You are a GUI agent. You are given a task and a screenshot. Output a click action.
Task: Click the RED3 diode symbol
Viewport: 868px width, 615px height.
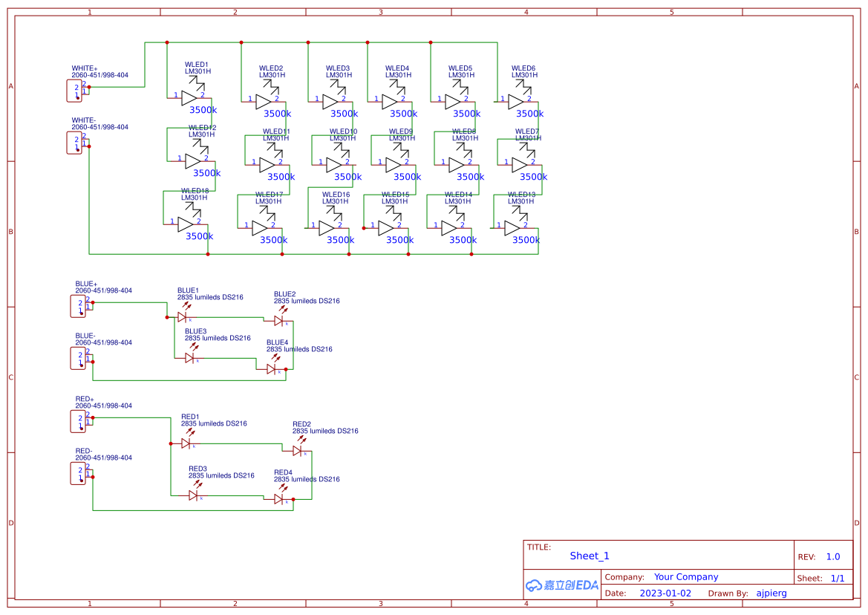coord(193,495)
